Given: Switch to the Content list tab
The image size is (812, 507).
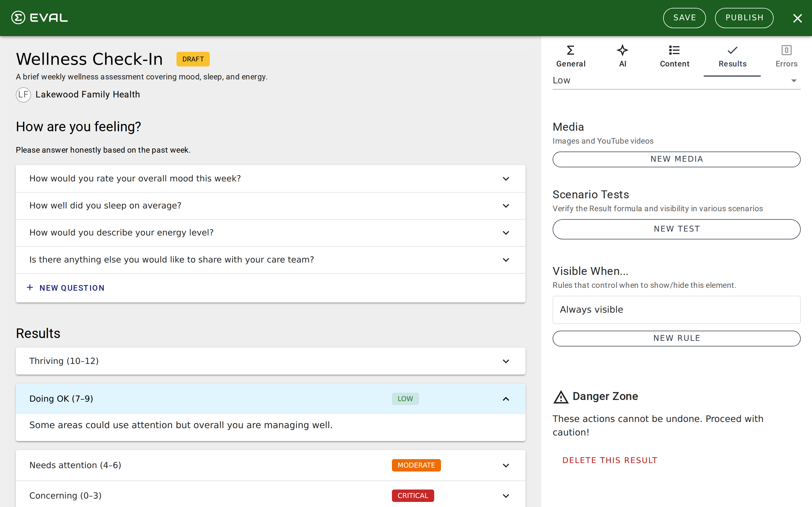Looking at the screenshot, I should [x=674, y=56].
